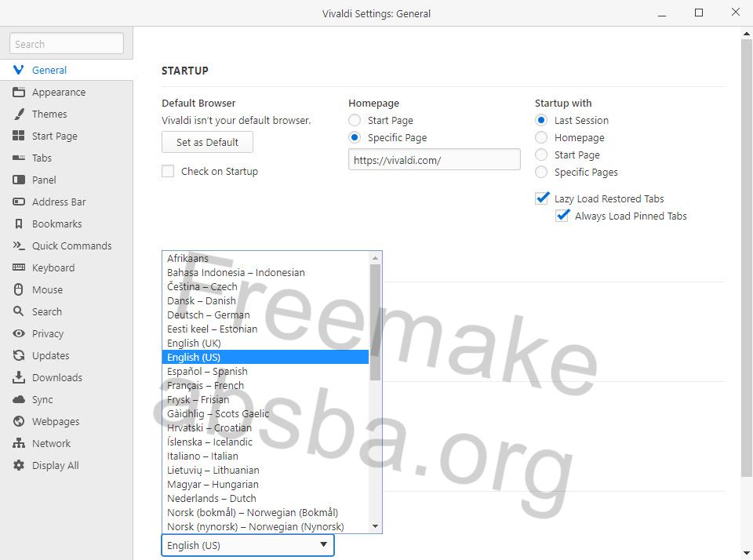
Task: Select the highlighted English (US) list entry
Action: 266,358
